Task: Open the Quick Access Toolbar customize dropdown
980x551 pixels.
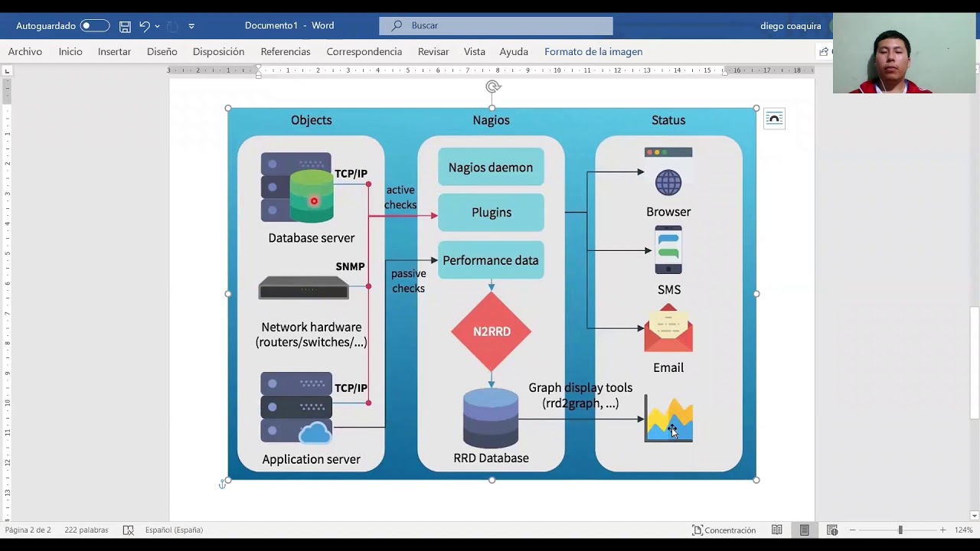Action: (x=191, y=26)
